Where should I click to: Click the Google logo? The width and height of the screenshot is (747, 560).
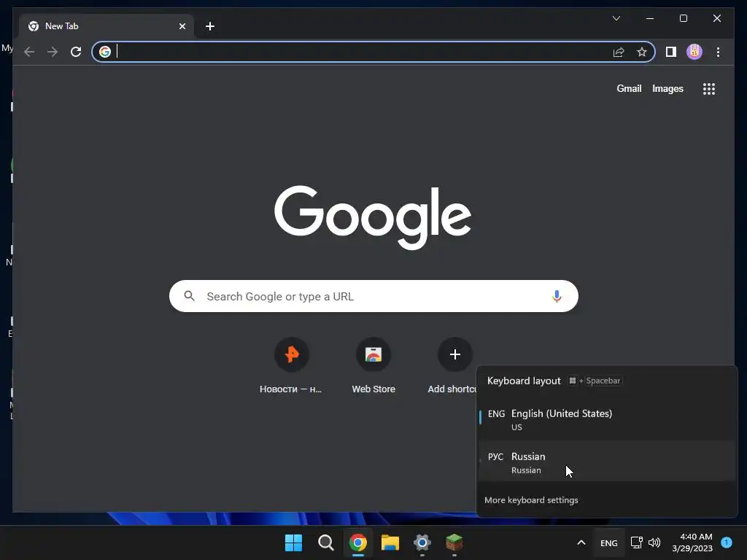[373, 217]
